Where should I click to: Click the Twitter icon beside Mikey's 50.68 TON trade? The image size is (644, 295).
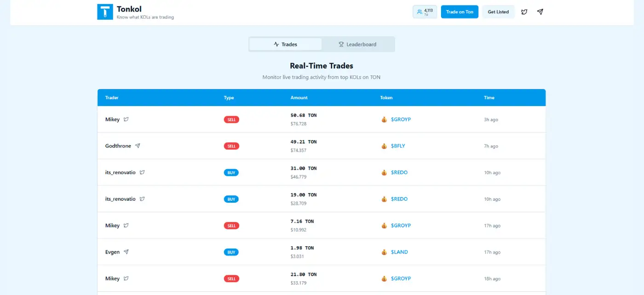tap(126, 119)
